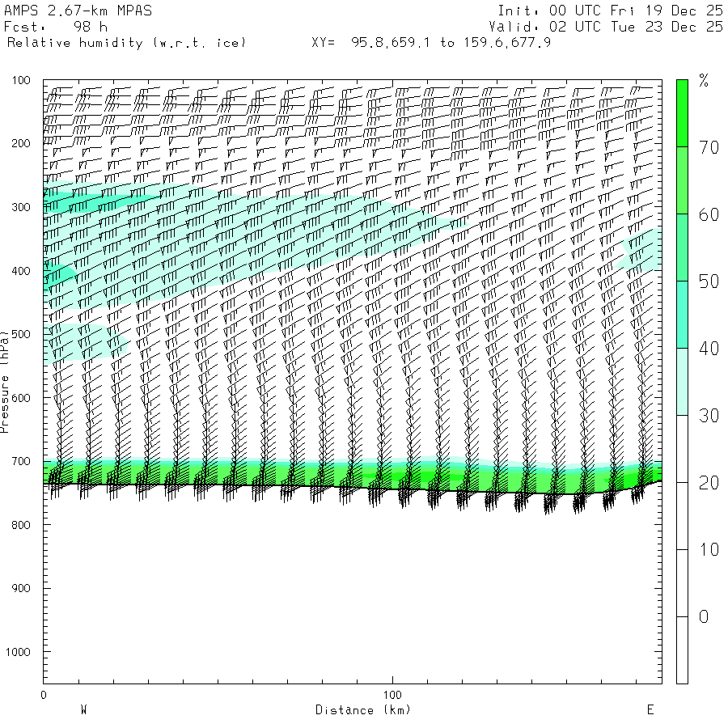Click the colorbar value label 50
The height and width of the screenshot is (728, 728).
[x=709, y=281]
